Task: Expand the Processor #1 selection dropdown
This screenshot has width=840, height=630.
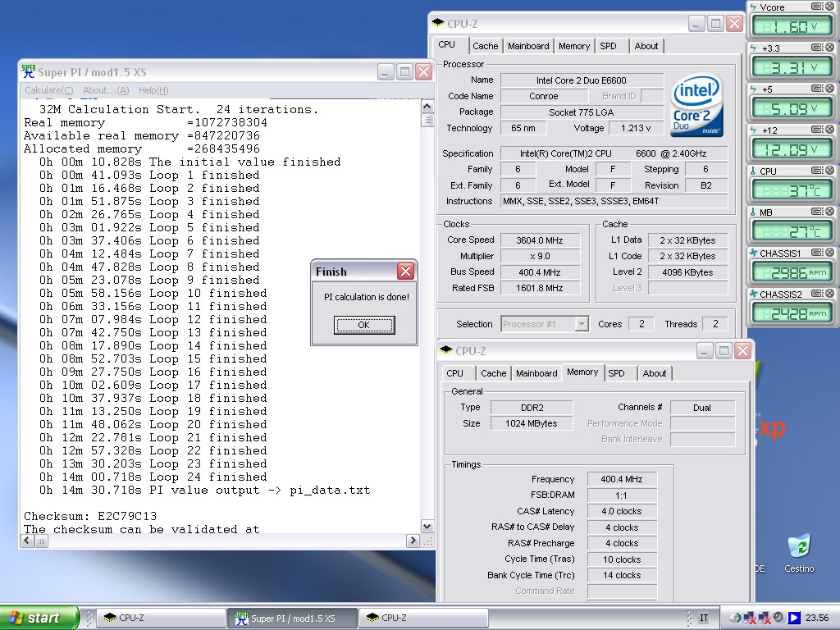Action: (x=582, y=324)
